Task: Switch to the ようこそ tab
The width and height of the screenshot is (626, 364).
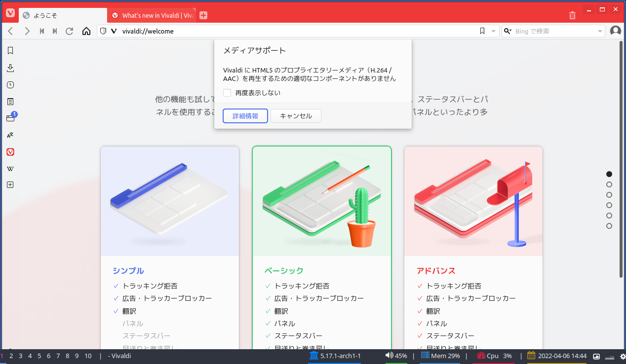Action: (63, 15)
